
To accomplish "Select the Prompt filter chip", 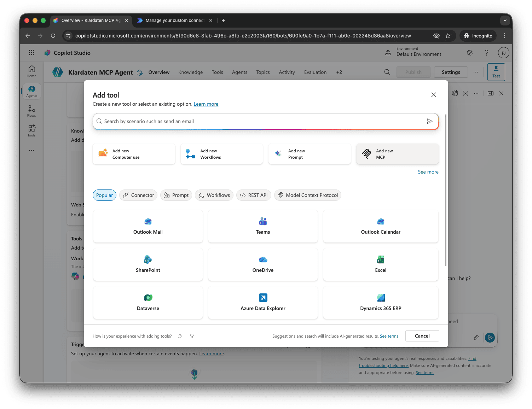I will 176,195.
